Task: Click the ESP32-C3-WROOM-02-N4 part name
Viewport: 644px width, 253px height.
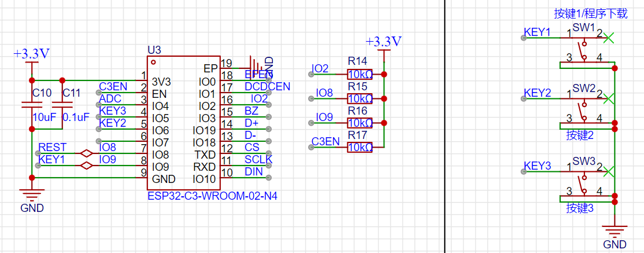Action: click(212, 196)
